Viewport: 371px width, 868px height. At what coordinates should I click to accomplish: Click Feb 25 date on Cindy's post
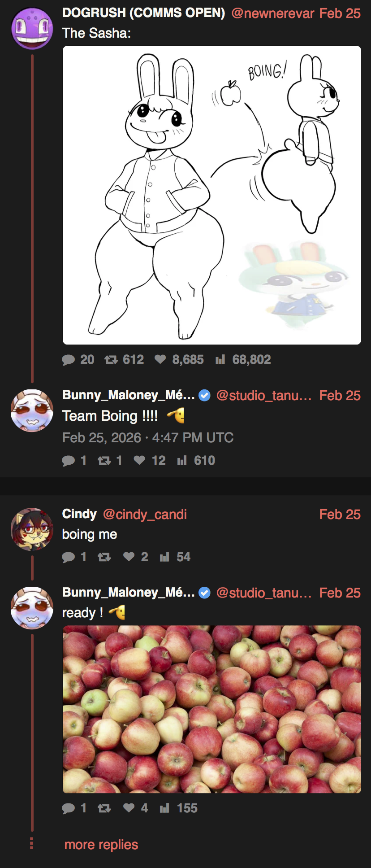(x=340, y=514)
